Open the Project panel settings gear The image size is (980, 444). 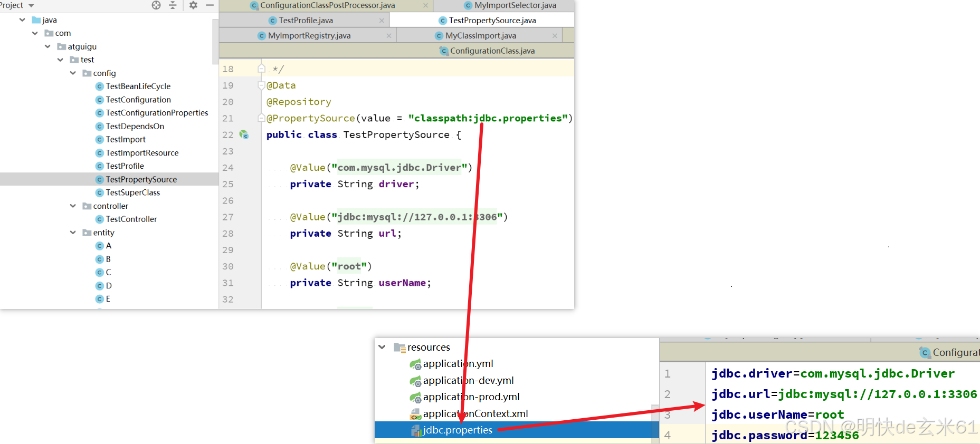[x=193, y=5]
